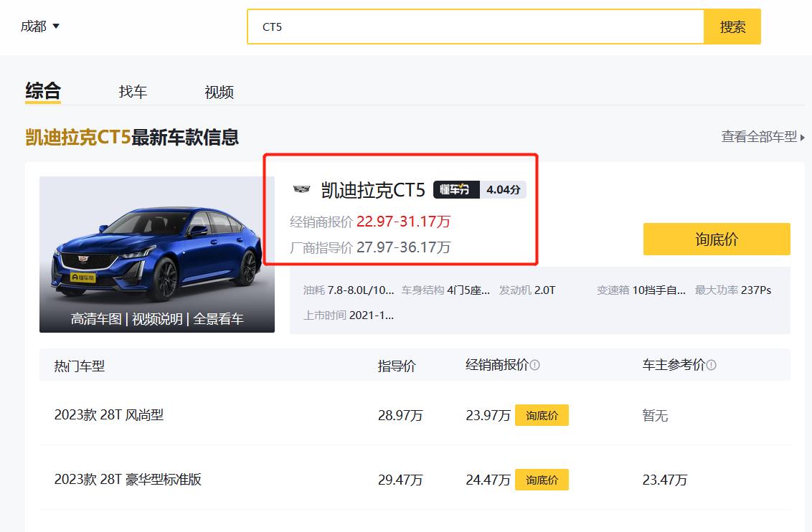Screen dimensions: 812x532
Task: Click 询底价 for 2023款 28T 豪华型标准版
Action: (x=542, y=479)
